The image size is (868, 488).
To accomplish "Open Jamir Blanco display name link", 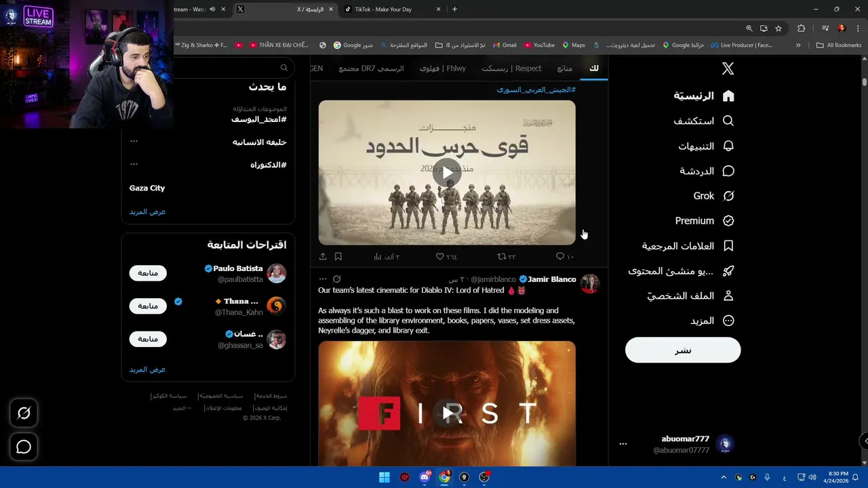I will [x=552, y=279].
